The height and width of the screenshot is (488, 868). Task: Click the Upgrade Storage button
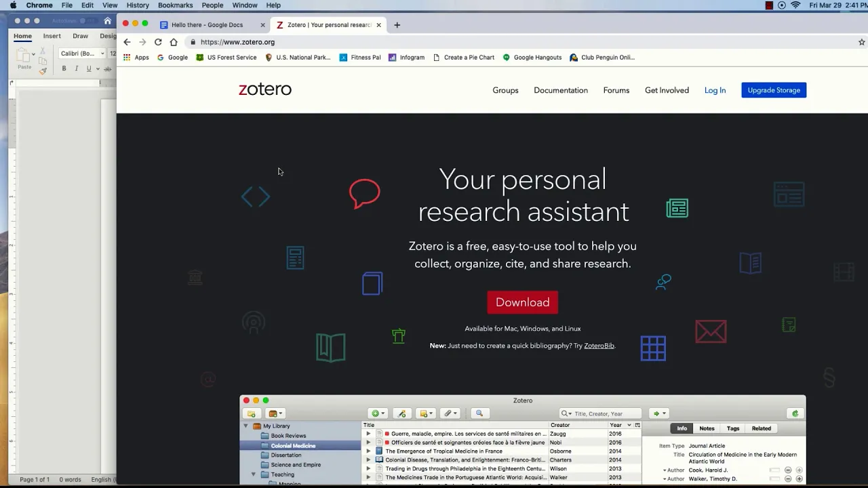[x=774, y=90]
